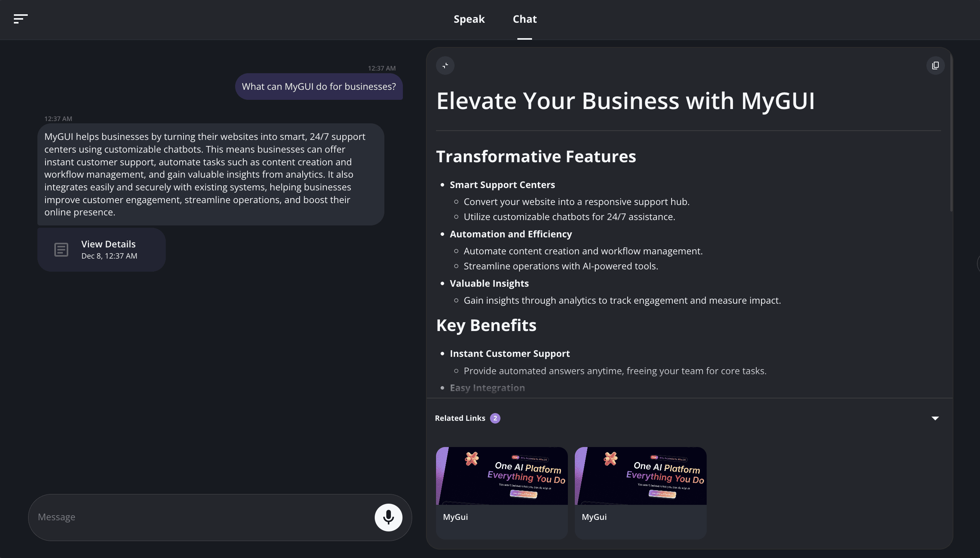Open the first MyGui link thumbnail
This screenshot has height=558, width=980.
tap(502, 476)
